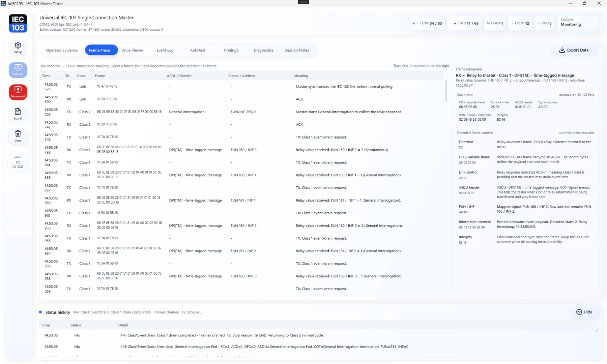Click the Information element decoded entry
The width and height of the screenshot is (607, 364).
[x=525, y=224]
